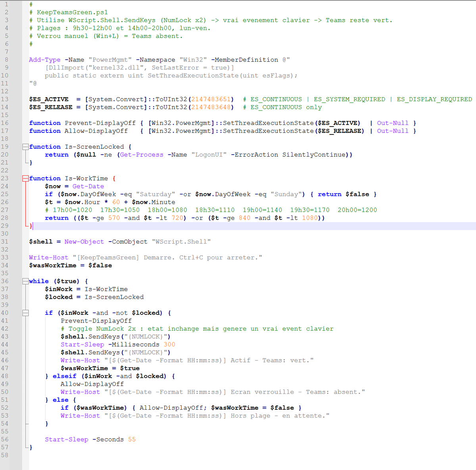
Task: Click the '-MemberDefinition' parameter
Action: click(x=245, y=60)
